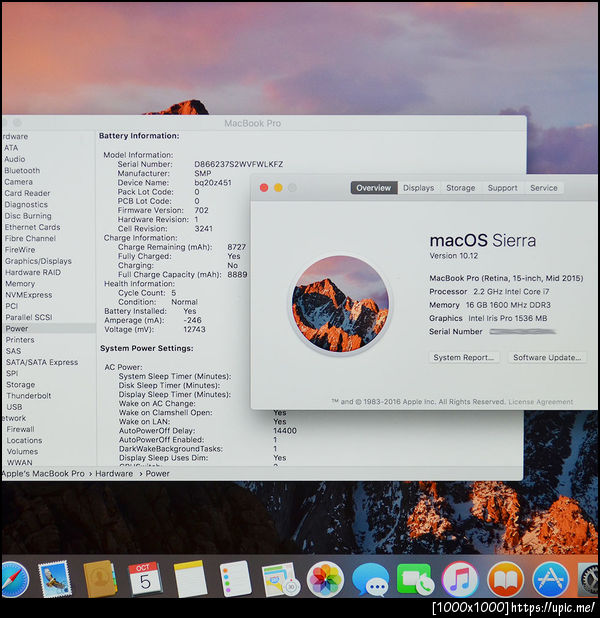This screenshot has height=618, width=600.
Task: Select USB in the sidebar
Action: [15, 407]
